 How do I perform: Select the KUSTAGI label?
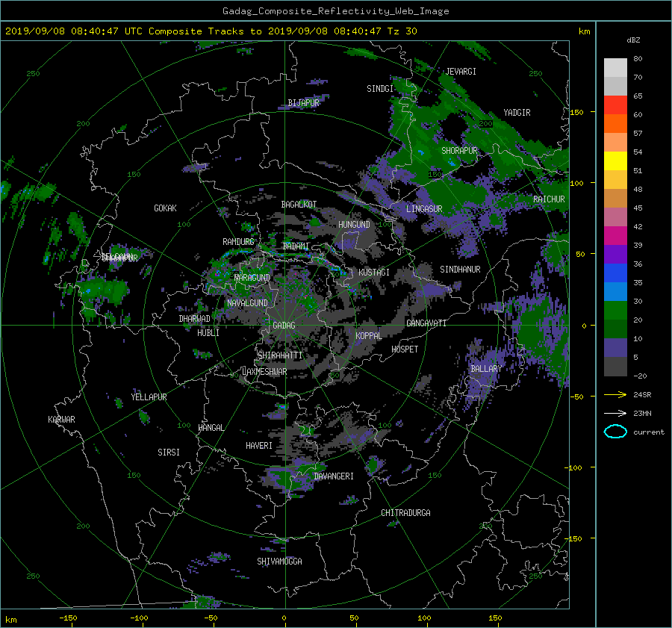(374, 273)
